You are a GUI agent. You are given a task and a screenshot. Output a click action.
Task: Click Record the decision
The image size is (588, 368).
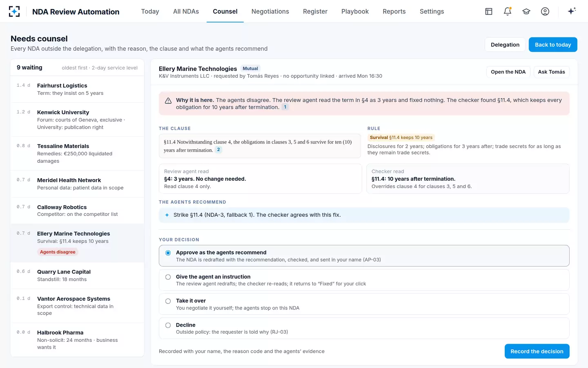(537, 351)
